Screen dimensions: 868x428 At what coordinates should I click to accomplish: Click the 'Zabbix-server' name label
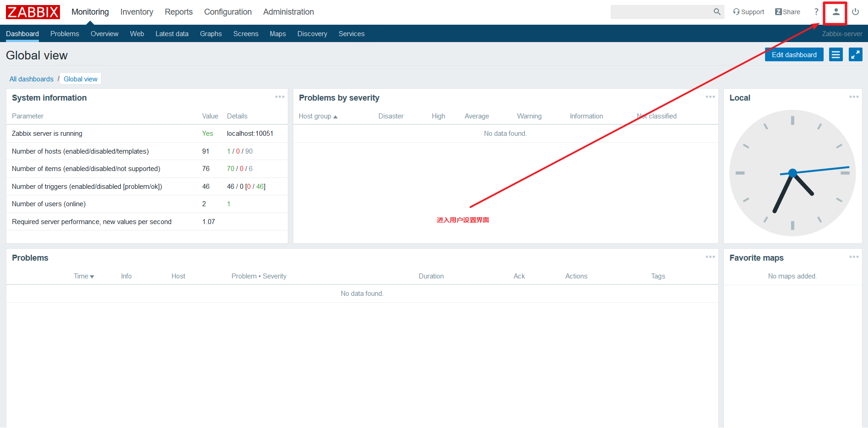(x=842, y=34)
